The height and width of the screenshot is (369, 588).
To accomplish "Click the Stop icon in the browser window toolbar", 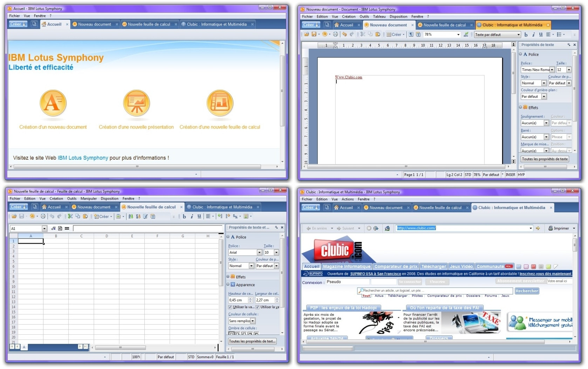I will click(x=369, y=228).
